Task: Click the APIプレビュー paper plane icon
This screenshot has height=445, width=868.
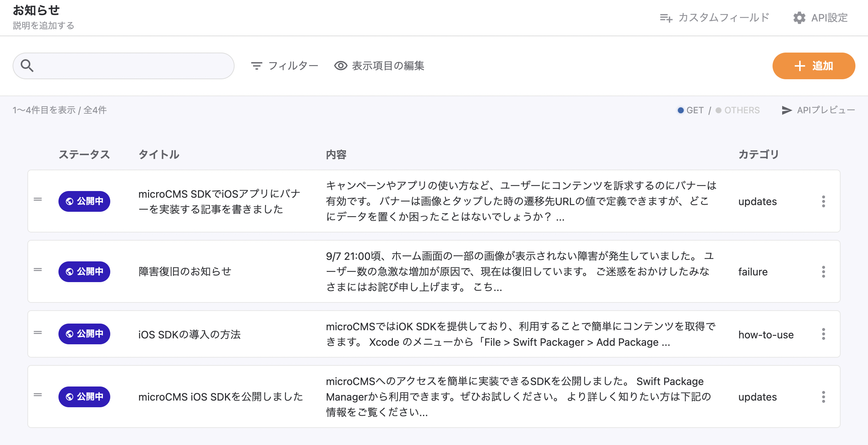Action: 787,110
